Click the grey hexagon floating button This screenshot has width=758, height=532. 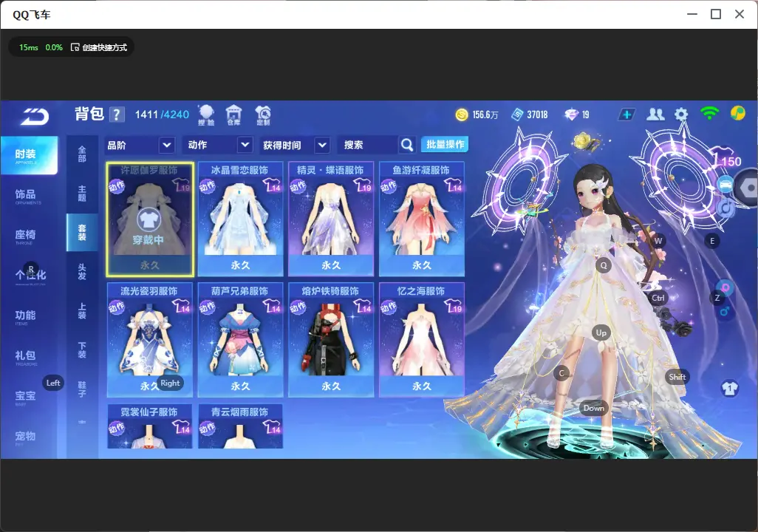click(x=748, y=188)
